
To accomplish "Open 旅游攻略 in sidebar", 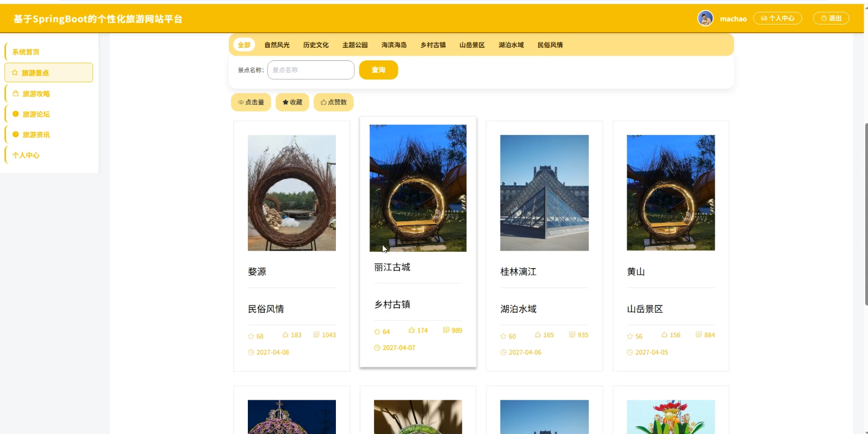I will [36, 94].
